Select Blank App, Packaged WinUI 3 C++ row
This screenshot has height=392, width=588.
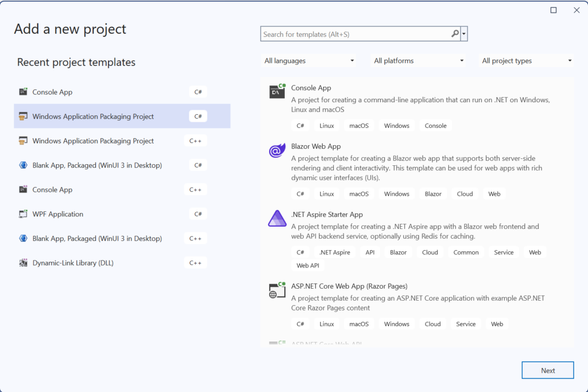(x=122, y=238)
